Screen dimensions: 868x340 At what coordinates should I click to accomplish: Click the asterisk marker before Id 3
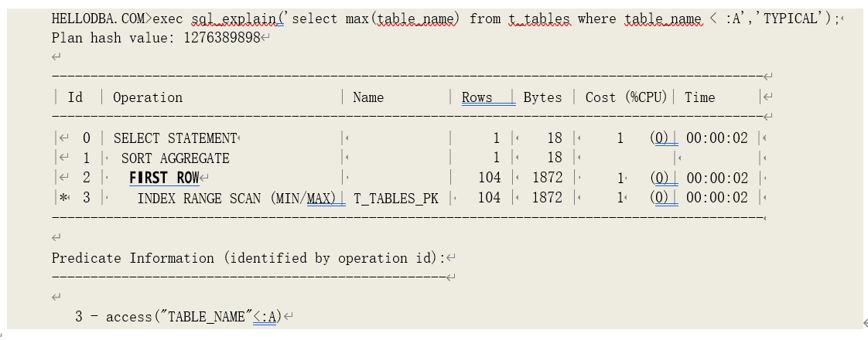pyautogui.click(x=63, y=198)
